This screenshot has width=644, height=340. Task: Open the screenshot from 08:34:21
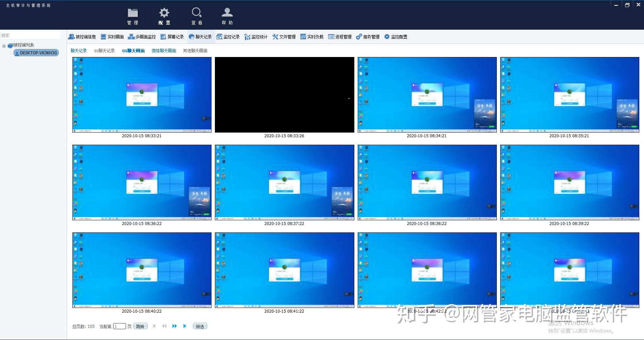[427, 95]
